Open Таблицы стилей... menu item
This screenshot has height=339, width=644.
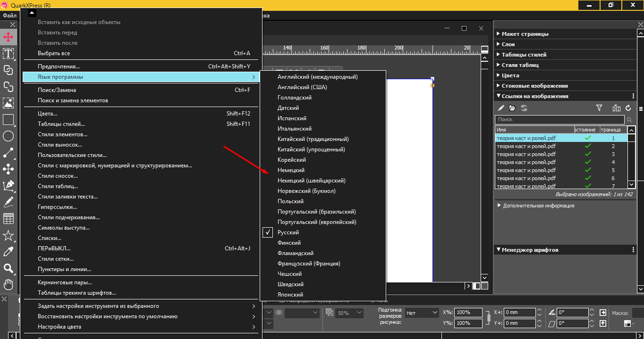coord(142,124)
